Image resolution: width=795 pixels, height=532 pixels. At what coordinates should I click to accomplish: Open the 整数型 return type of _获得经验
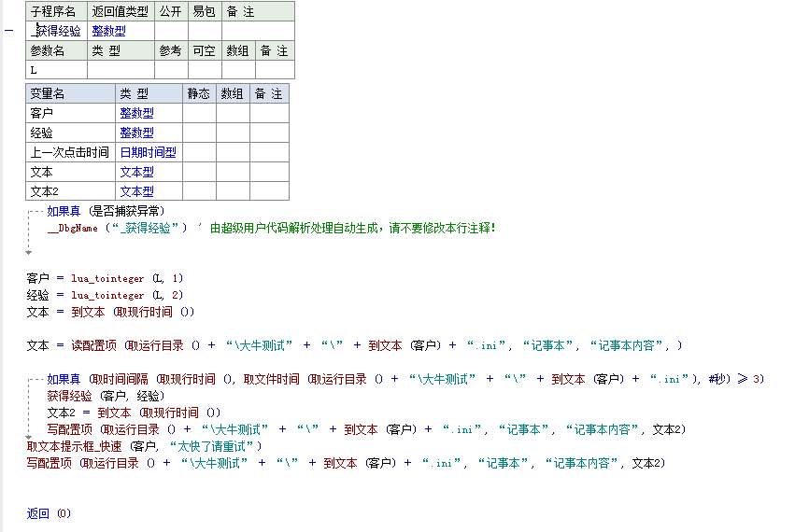[108, 31]
